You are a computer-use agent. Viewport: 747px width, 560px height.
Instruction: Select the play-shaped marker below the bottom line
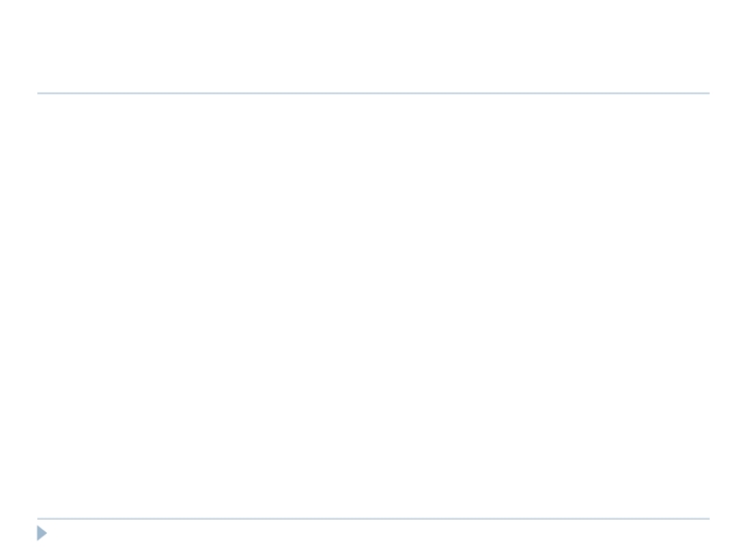tap(42, 533)
